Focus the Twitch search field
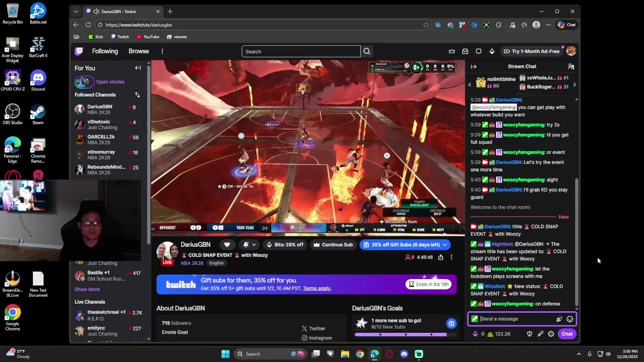 tap(301, 51)
